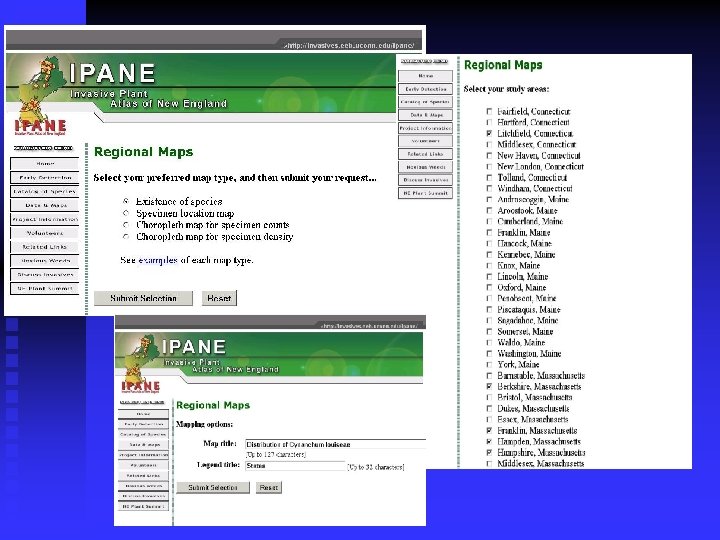Image resolution: width=720 pixels, height=540 pixels.
Task: Uncheck the Hampshire, Massachusetts checkbox
Action: pyautogui.click(x=489, y=453)
